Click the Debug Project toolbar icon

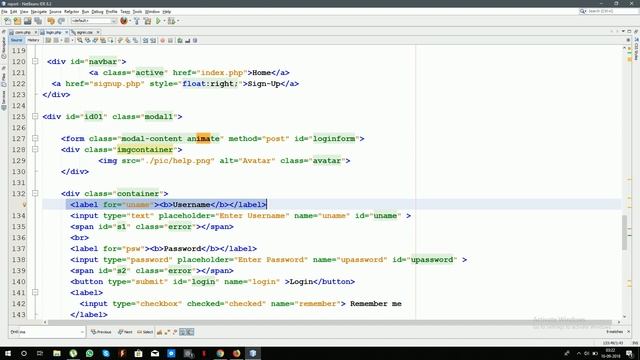coord(171,21)
